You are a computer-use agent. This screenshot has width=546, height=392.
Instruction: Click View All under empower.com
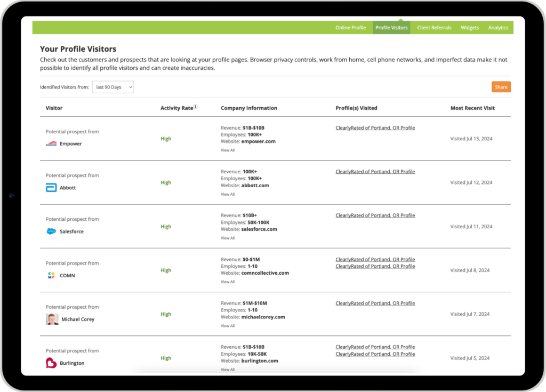click(228, 150)
